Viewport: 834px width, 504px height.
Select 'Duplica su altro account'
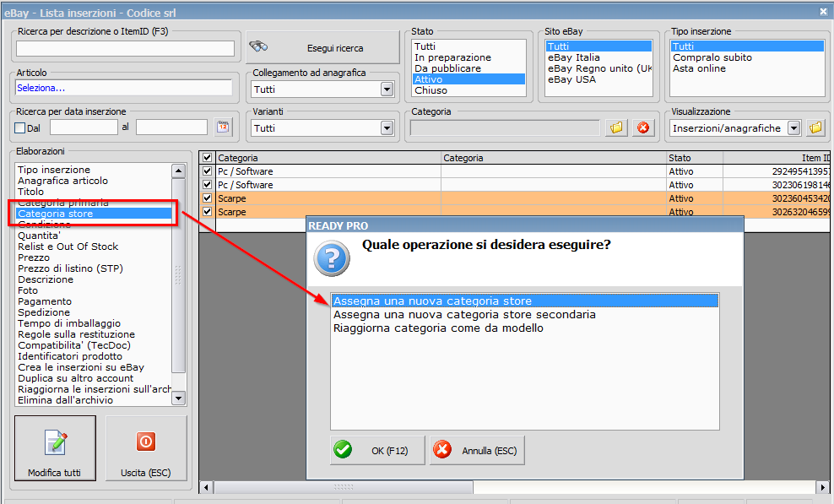(94, 378)
